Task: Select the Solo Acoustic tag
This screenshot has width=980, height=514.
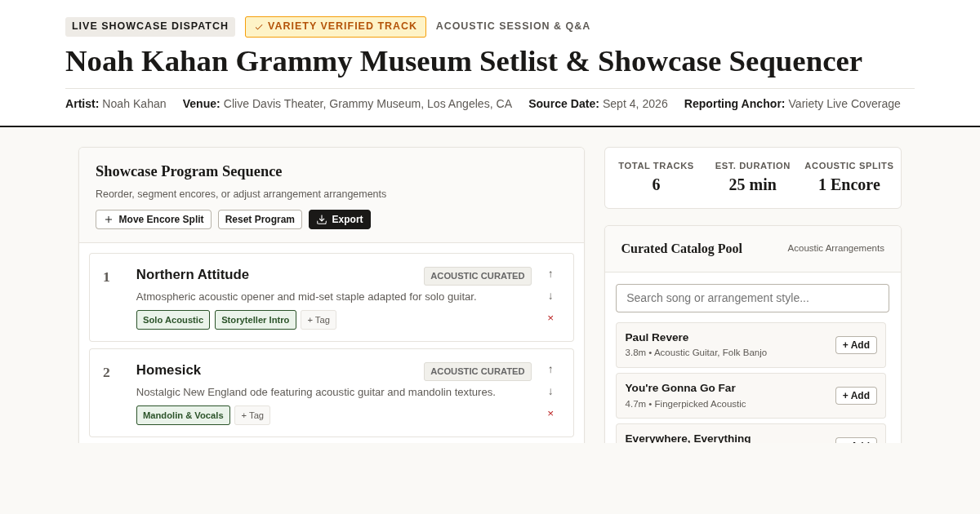Action: (173, 320)
